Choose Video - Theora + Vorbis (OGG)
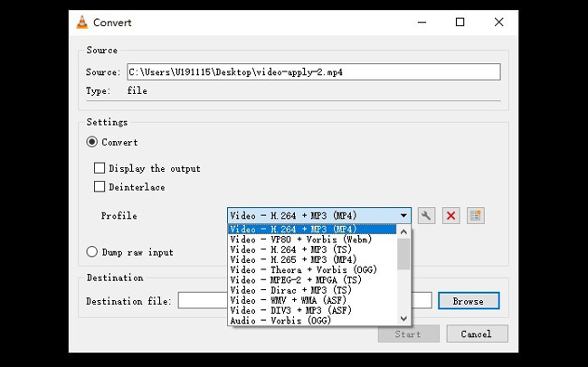588x367 pixels. pos(312,269)
